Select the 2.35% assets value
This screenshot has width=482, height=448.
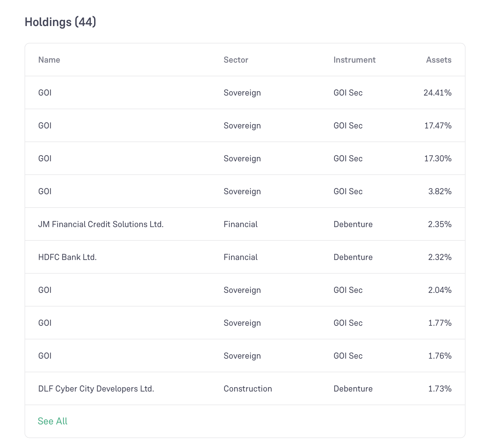(440, 224)
